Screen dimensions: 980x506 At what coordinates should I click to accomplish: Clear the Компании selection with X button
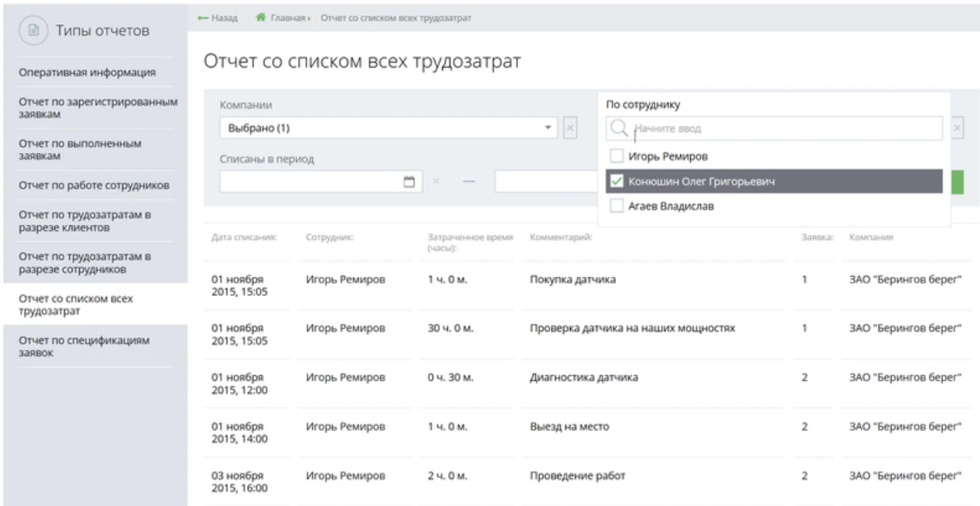pyautogui.click(x=570, y=129)
